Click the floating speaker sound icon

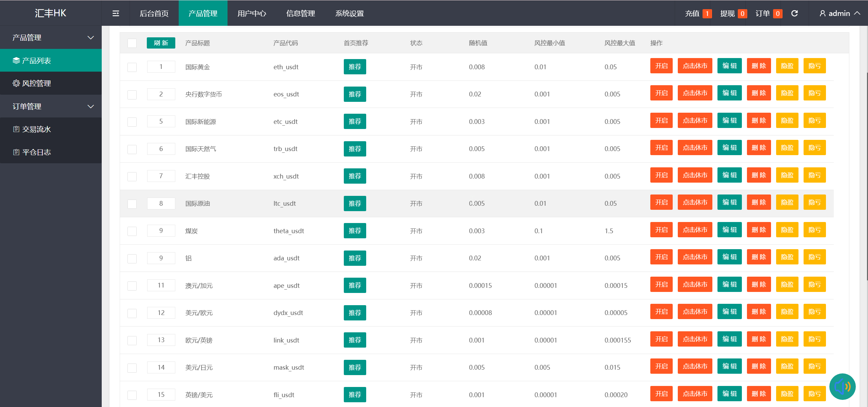(842, 386)
